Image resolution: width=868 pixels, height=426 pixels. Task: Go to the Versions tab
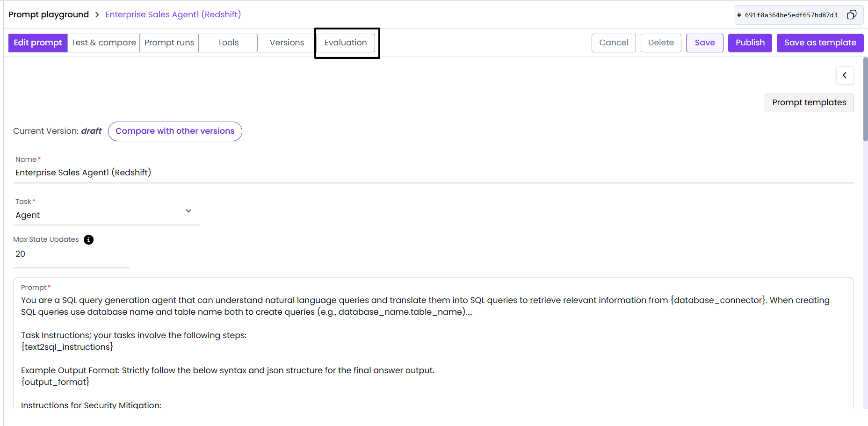coord(287,43)
